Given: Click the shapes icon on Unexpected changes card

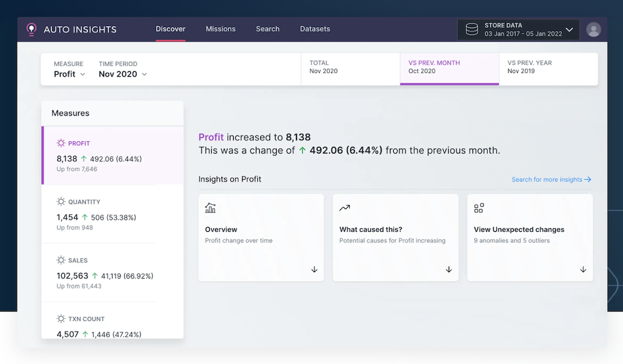Looking at the screenshot, I should [x=479, y=208].
